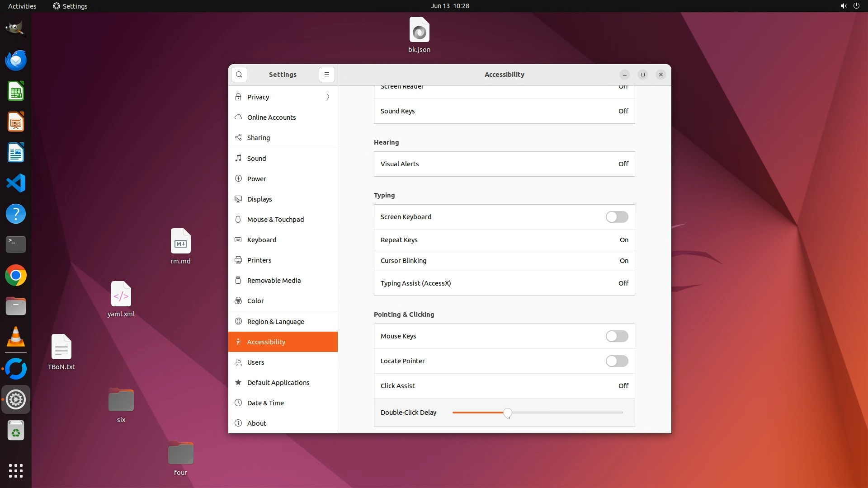Click the Color icon in sidebar
The image size is (868, 488).
pyautogui.click(x=238, y=300)
